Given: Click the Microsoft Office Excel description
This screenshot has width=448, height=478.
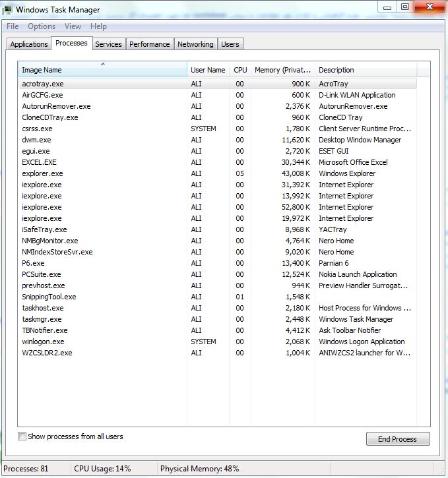Looking at the screenshot, I should click(353, 162).
